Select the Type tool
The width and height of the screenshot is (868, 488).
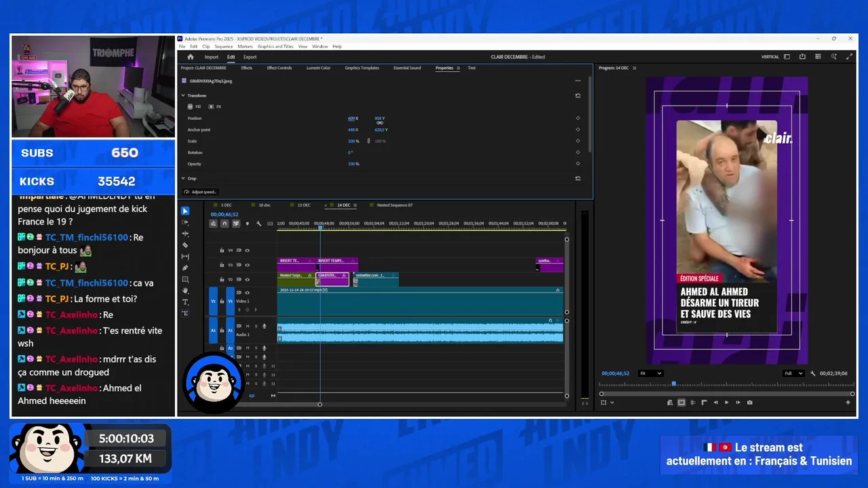tap(185, 302)
